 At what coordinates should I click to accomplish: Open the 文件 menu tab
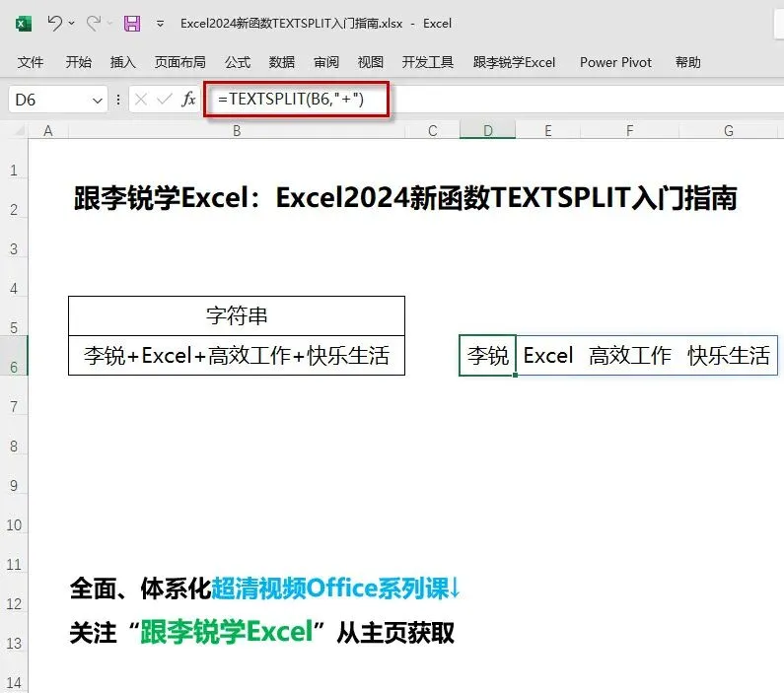31,62
